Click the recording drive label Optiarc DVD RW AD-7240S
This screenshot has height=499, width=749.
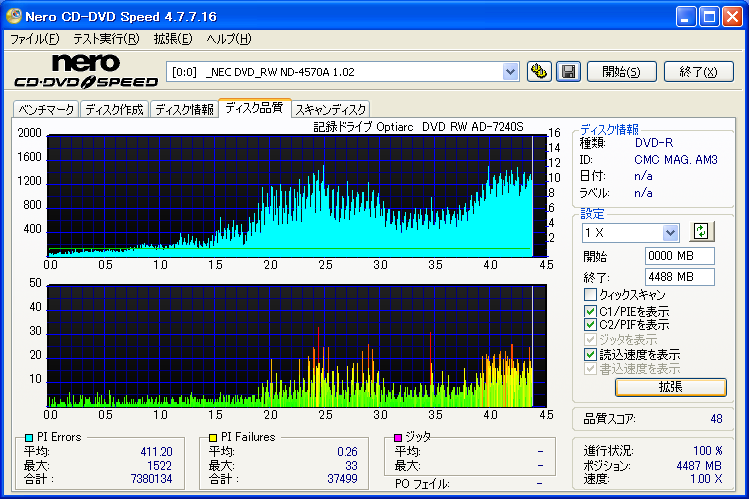pos(418,127)
